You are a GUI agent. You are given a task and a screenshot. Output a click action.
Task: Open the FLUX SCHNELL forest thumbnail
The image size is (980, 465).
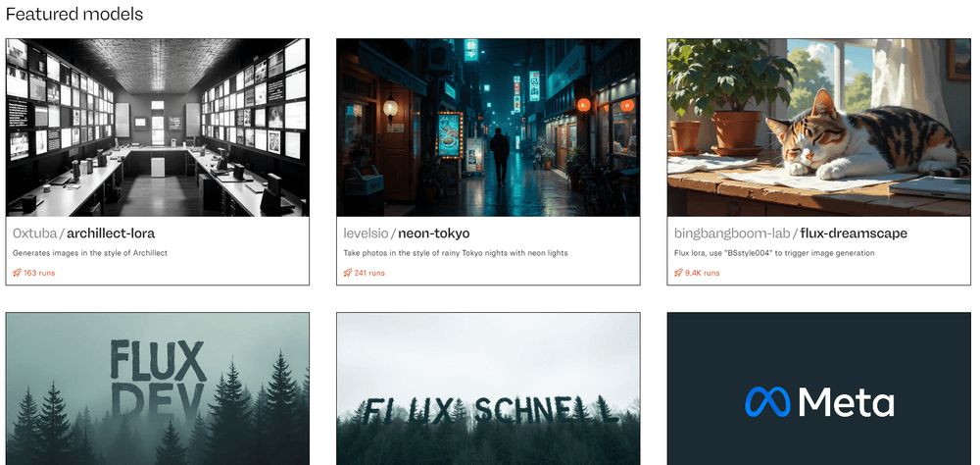(488, 388)
